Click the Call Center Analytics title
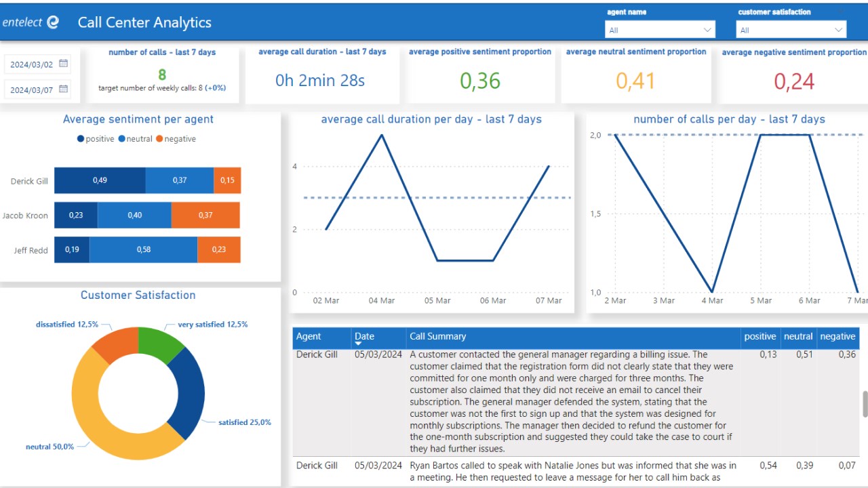 144,22
